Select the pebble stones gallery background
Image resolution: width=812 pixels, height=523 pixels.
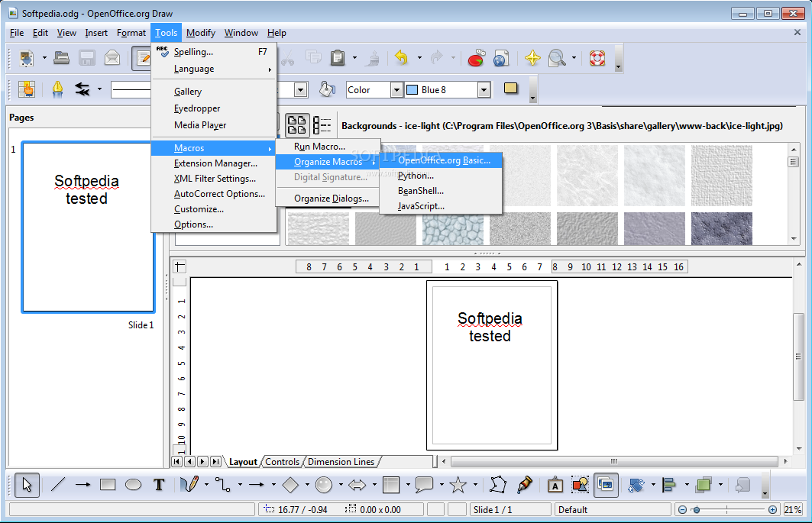click(x=453, y=228)
